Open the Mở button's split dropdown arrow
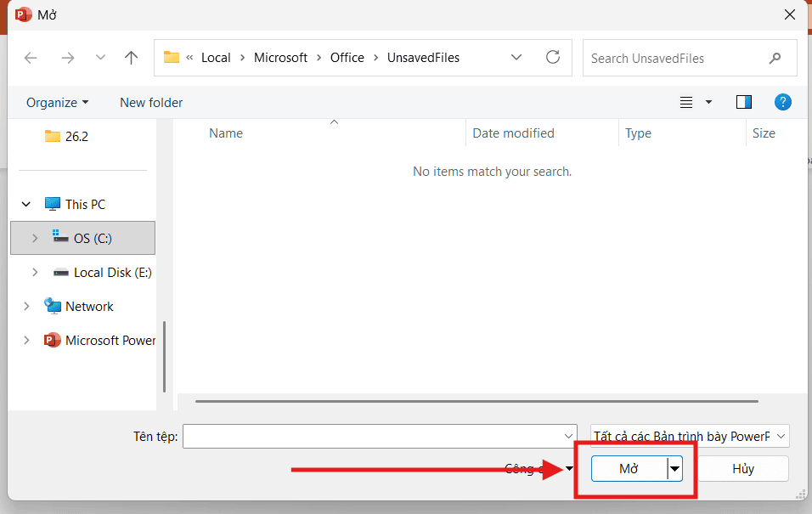This screenshot has height=514, width=812. point(675,468)
